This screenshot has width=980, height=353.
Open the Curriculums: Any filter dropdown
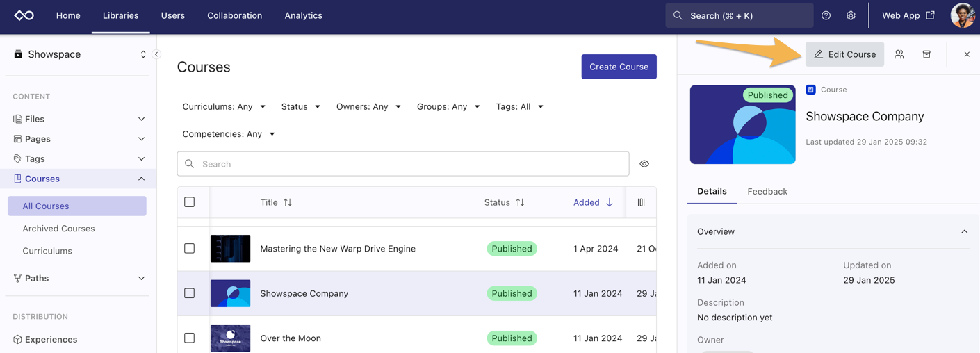point(224,107)
